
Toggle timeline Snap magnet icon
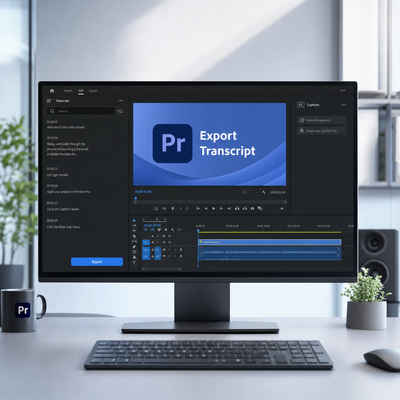pyautogui.click(x=152, y=230)
